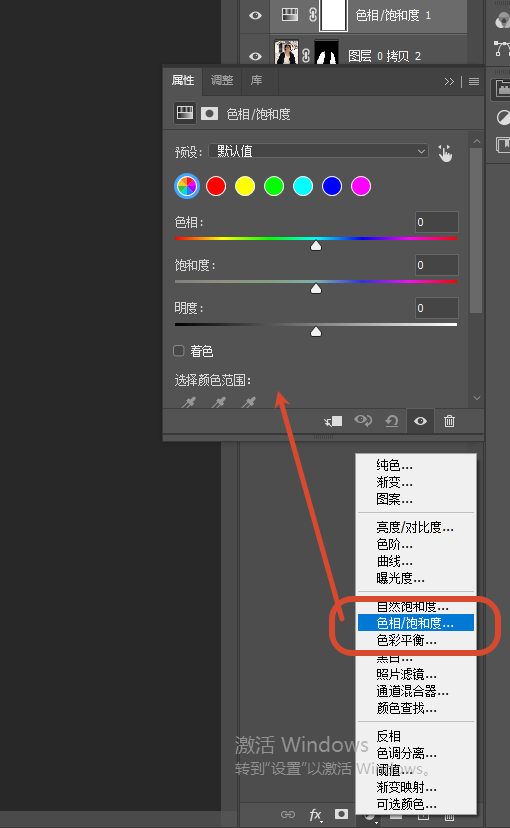Image resolution: width=510 pixels, height=828 pixels.
Task: Open the Paths panel icon in the right dock
Action: [501, 49]
